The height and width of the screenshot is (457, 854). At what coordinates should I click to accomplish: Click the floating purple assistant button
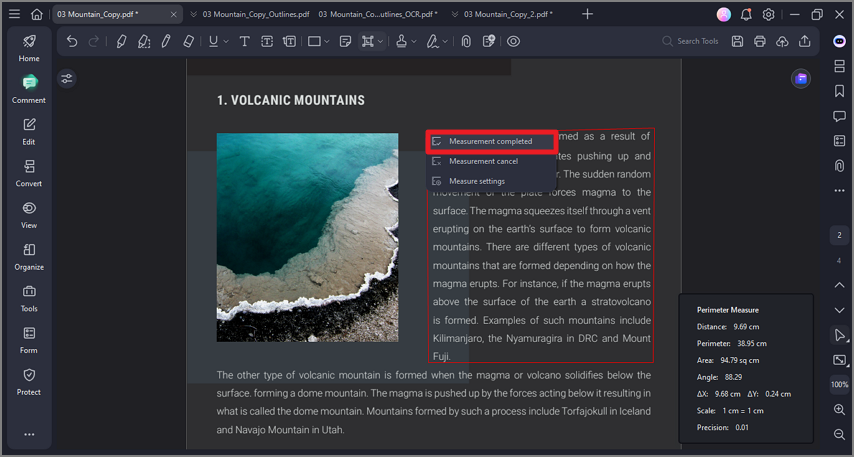tap(801, 79)
